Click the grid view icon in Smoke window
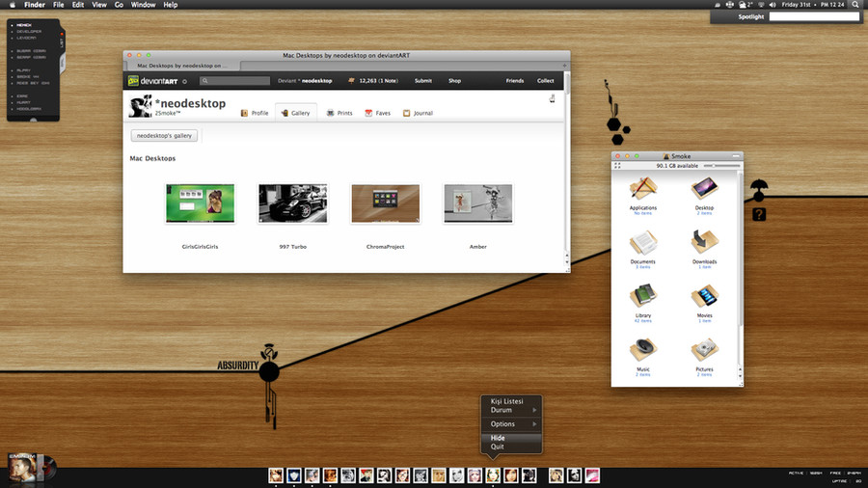This screenshot has height=488, width=868. (617, 166)
